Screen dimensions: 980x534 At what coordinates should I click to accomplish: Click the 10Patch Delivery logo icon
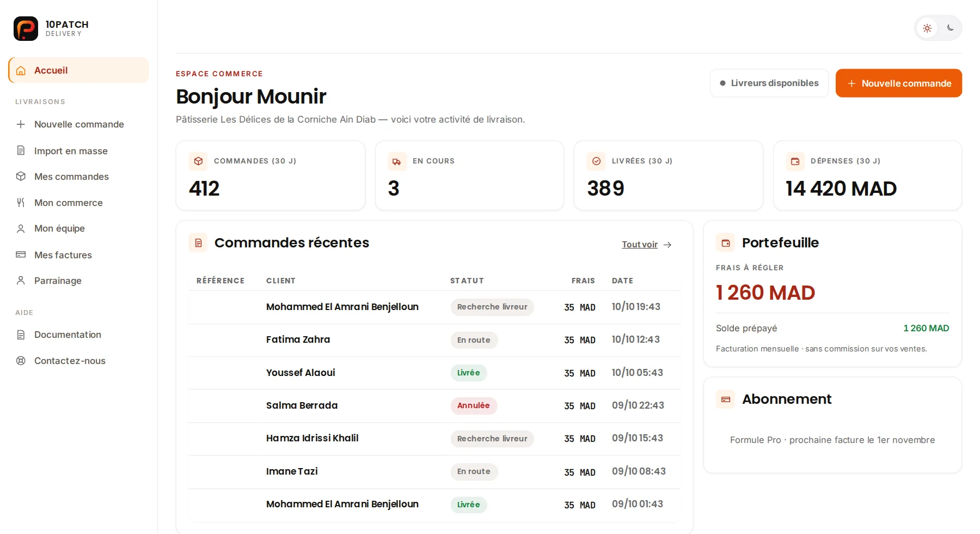26,28
